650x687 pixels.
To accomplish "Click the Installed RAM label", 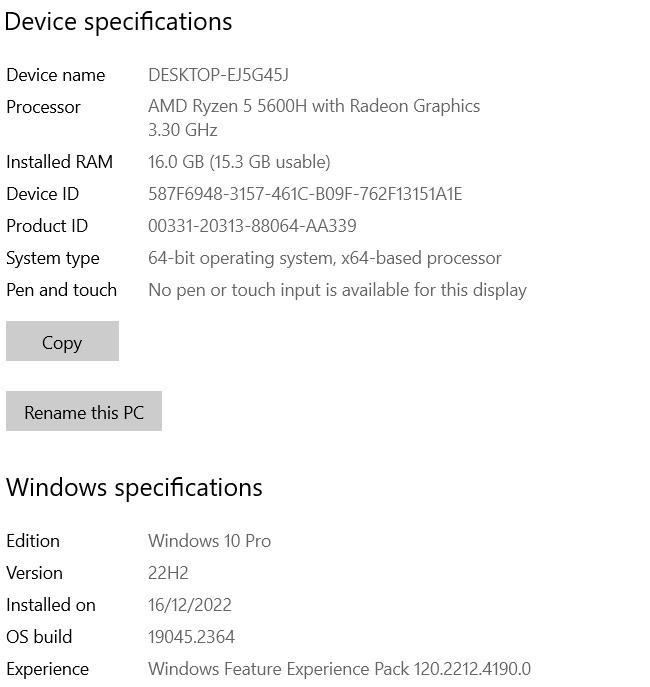I will [59, 162].
